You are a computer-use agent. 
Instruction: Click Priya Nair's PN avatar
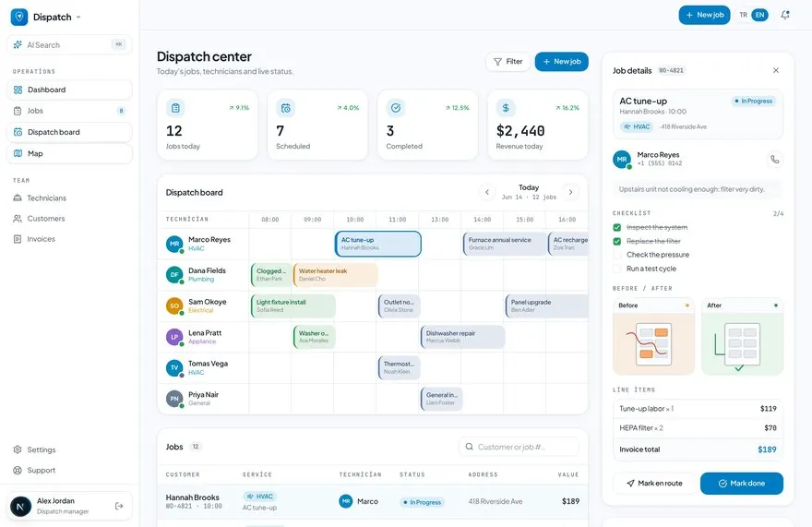pyautogui.click(x=174, y=399)
